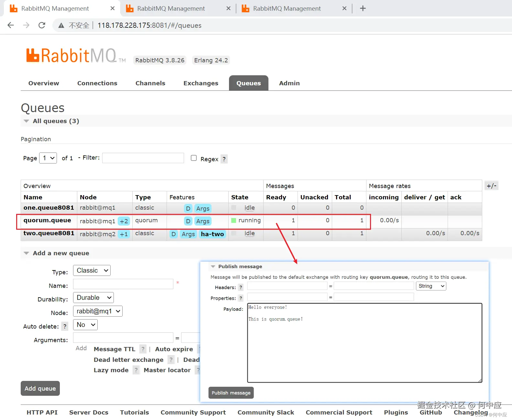
Task: Click the Add queue button
Action: [40, 388]
